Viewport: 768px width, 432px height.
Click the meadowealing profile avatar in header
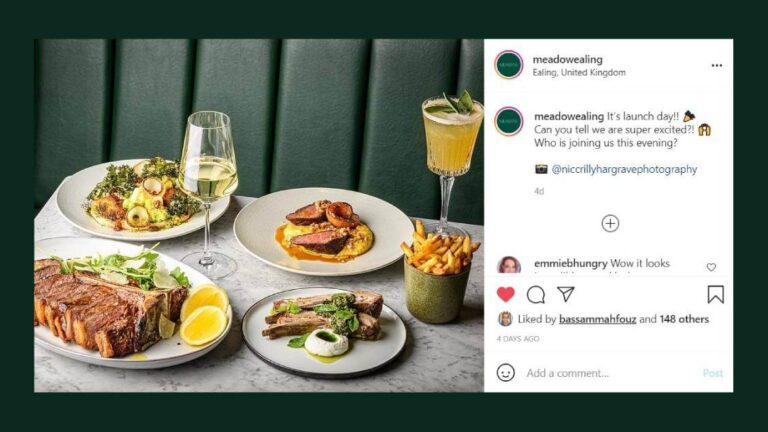[x=508, y=65]
